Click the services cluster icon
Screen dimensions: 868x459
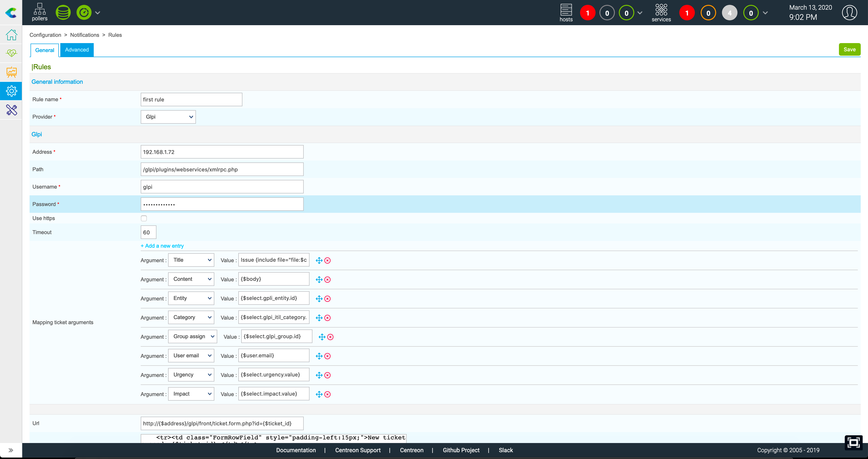pyautogui.click(x=661, y=10)
